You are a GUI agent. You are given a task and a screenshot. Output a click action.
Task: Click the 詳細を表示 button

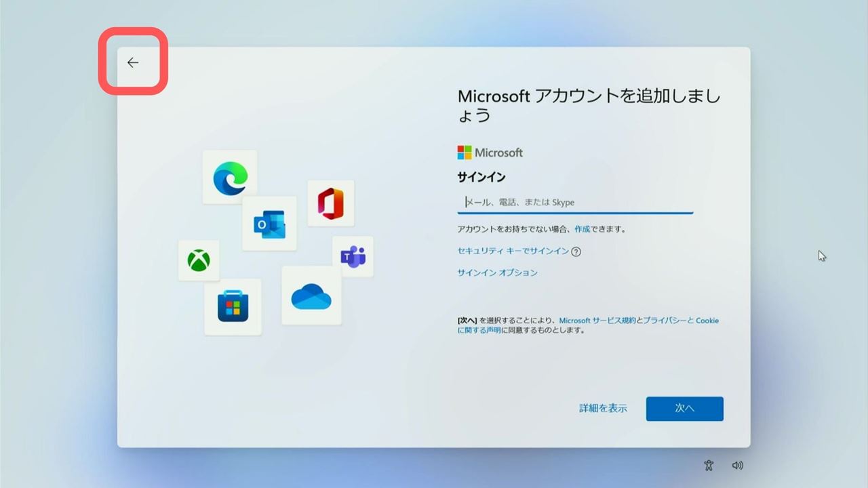(x=603, y=408)
